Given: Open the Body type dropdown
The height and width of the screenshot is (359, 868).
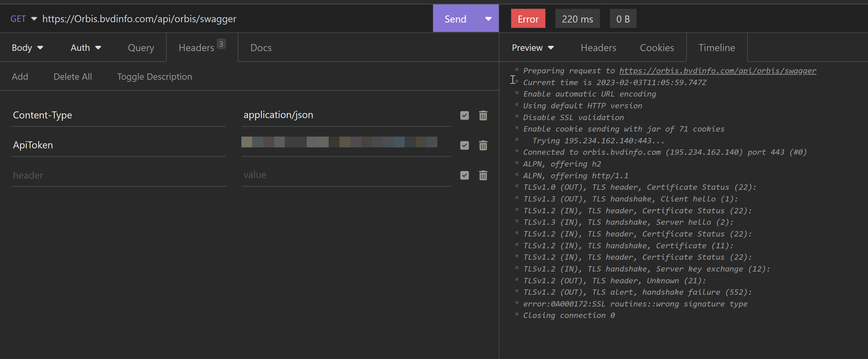Looking at the screenshot, I should coord(40,47).
